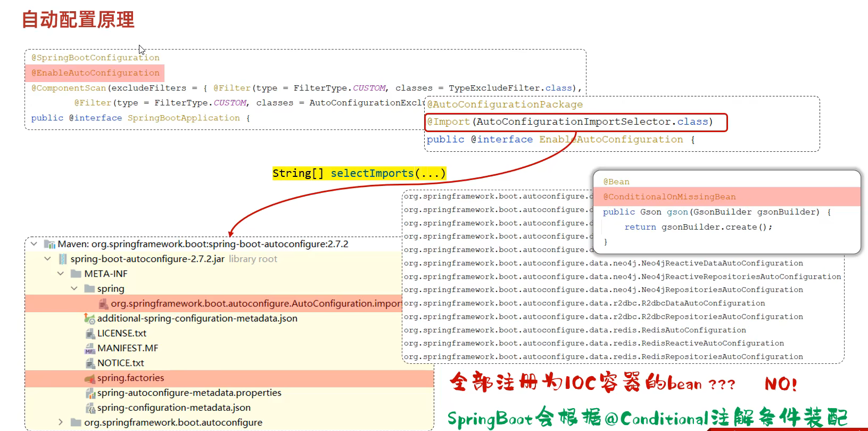Screen dimensions: 868x431
Task: Collapse the spring subfolder chevron
Action: click(74, 289)
